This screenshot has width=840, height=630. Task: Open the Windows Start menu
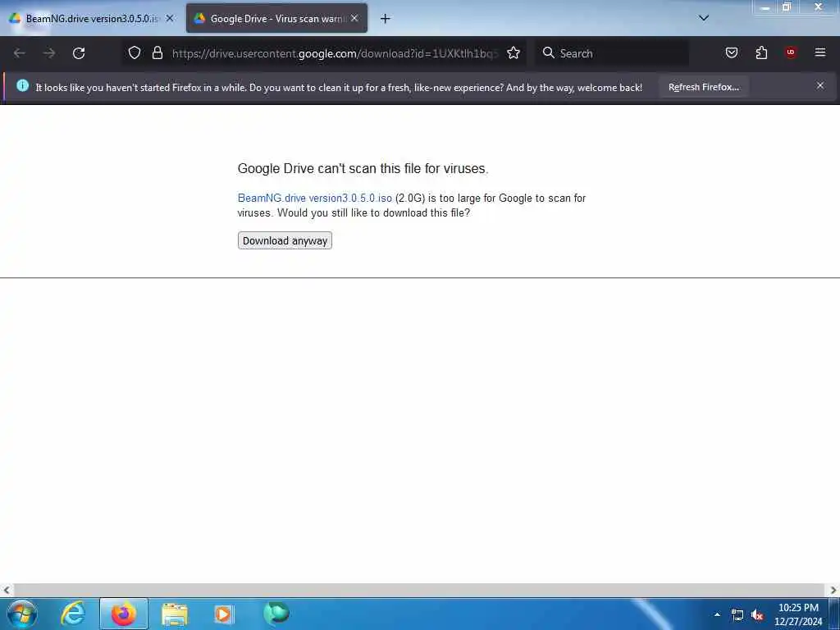point(22,614)
